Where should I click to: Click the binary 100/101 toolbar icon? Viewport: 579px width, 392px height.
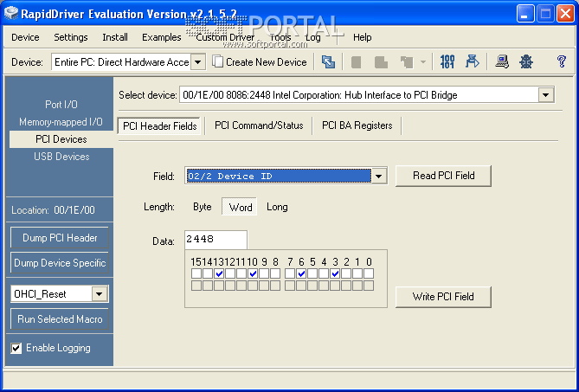coord(447,61)
